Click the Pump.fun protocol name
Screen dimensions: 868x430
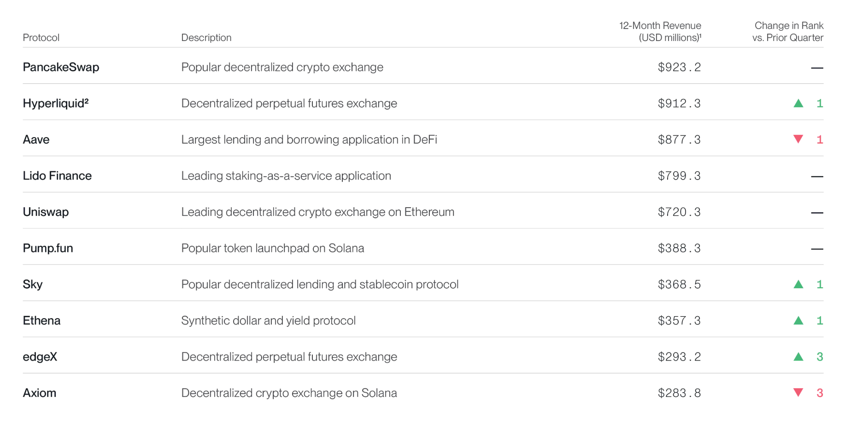pos(48,248)
